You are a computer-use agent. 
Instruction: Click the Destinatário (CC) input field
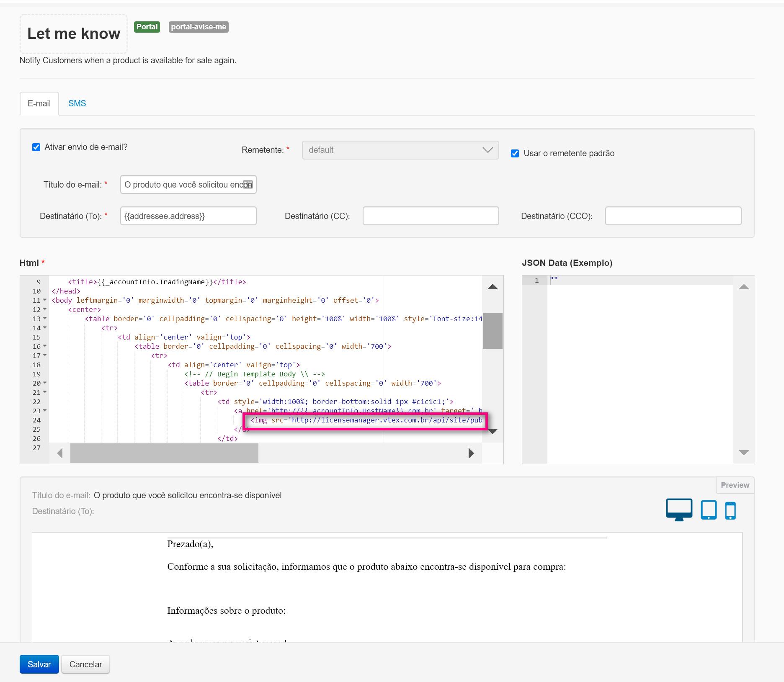click(431, 216)
